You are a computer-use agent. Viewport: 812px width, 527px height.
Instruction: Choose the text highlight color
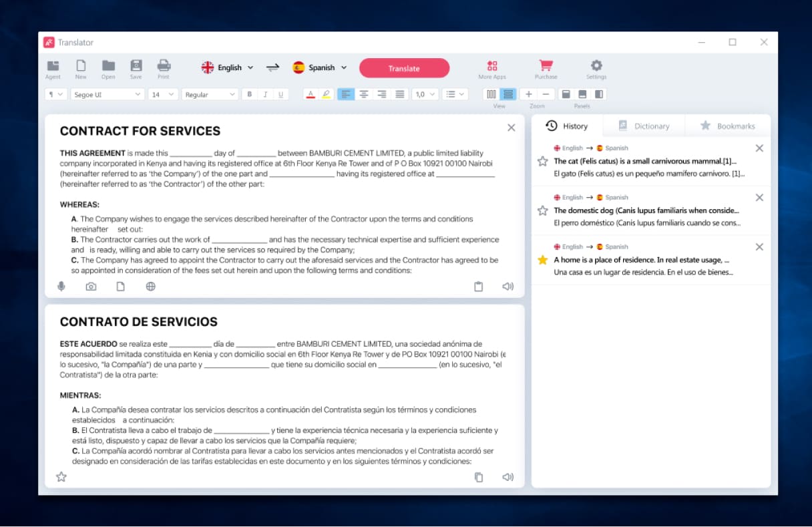[x=326, y=94]
